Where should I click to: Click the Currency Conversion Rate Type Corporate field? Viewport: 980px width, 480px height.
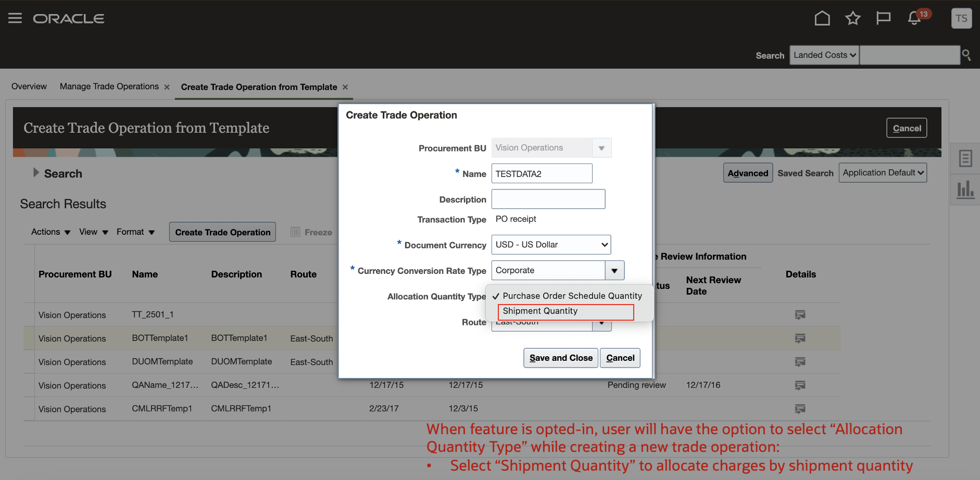tap(548, 270)
